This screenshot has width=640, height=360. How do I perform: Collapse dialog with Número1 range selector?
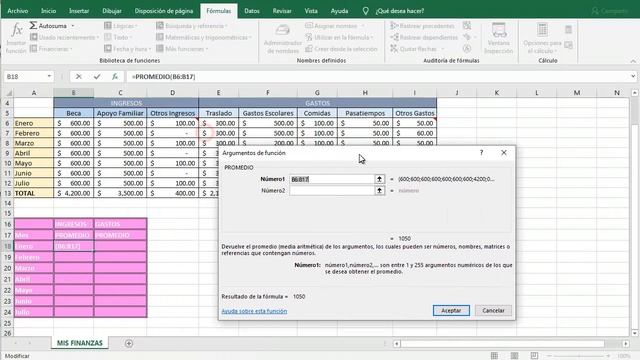(380, 179)
